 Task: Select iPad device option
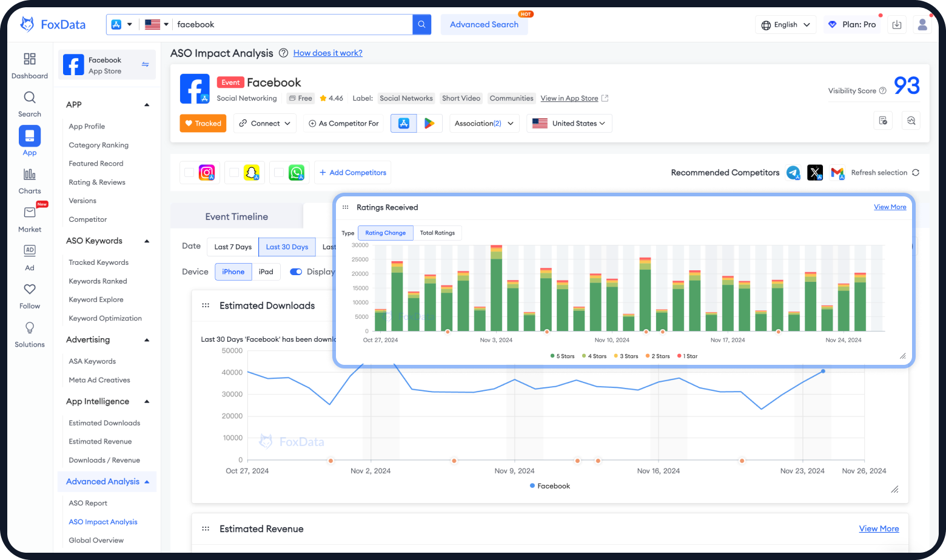coord(266,272)
